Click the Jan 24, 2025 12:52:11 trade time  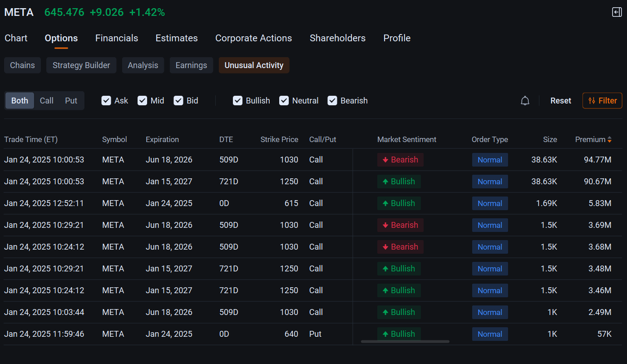click(x=44, y=203)
